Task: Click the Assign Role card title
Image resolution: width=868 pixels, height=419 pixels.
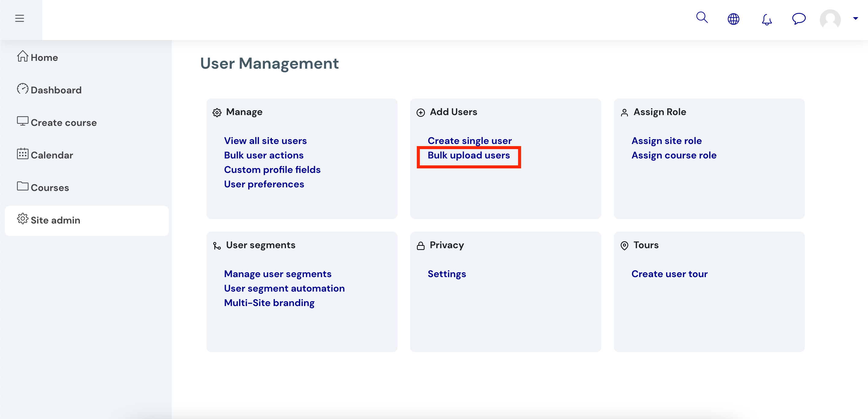Action: (659, 112)
